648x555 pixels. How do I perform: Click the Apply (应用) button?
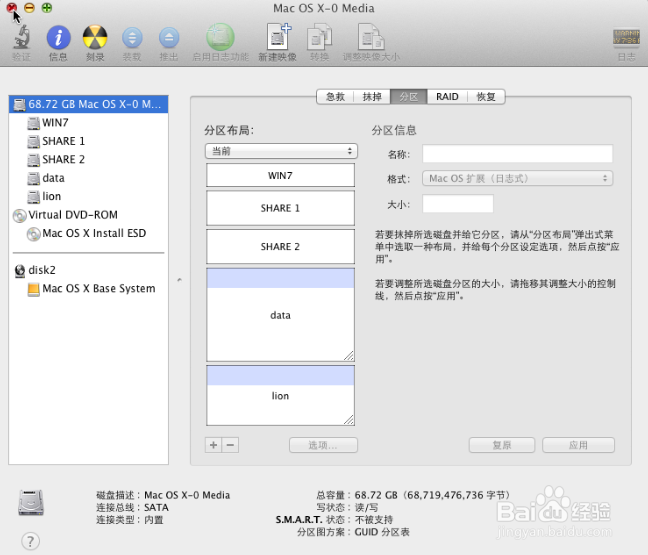[578, 445]
